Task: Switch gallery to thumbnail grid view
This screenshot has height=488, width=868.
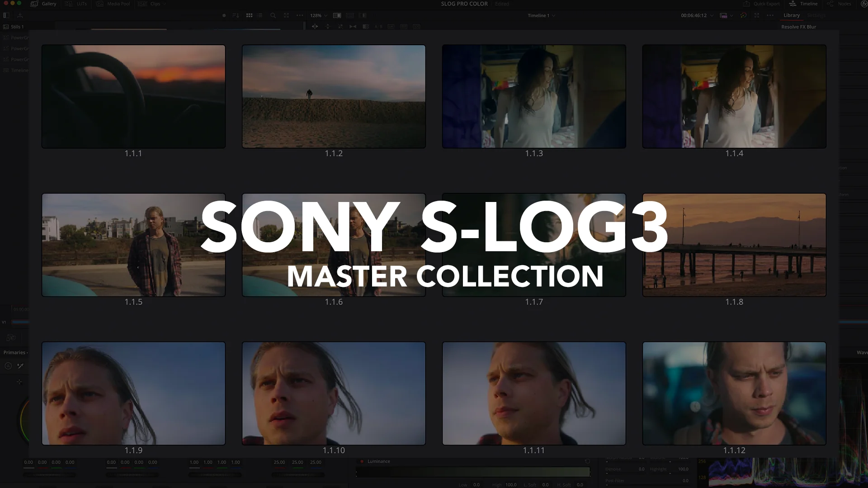Action: pos(249,15)
